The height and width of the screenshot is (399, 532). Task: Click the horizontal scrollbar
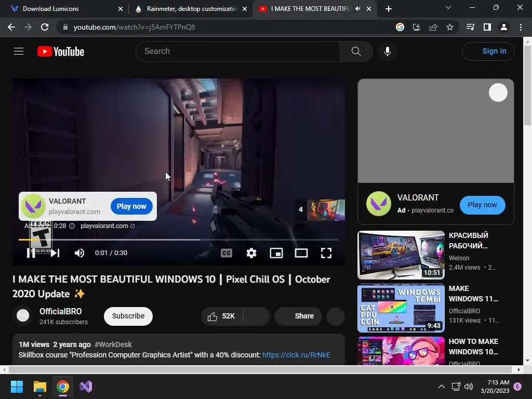pyautogui.click(x=260, y=369)
